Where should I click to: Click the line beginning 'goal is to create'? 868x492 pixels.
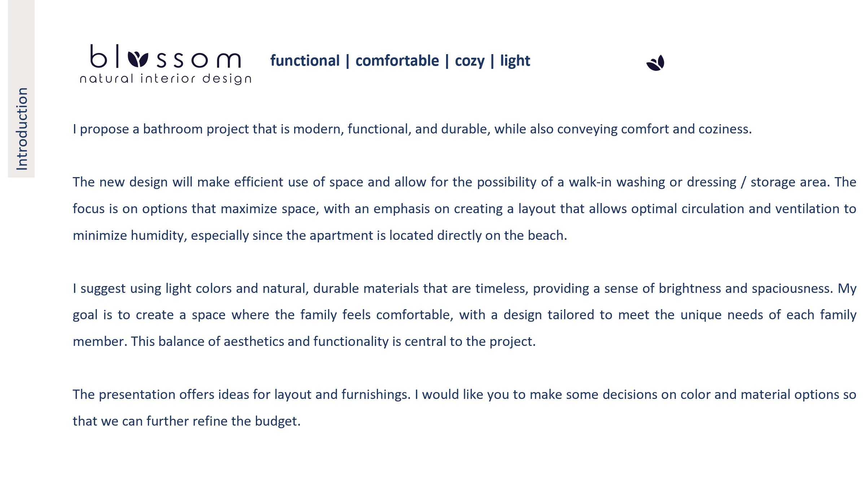tap(464, 315)
